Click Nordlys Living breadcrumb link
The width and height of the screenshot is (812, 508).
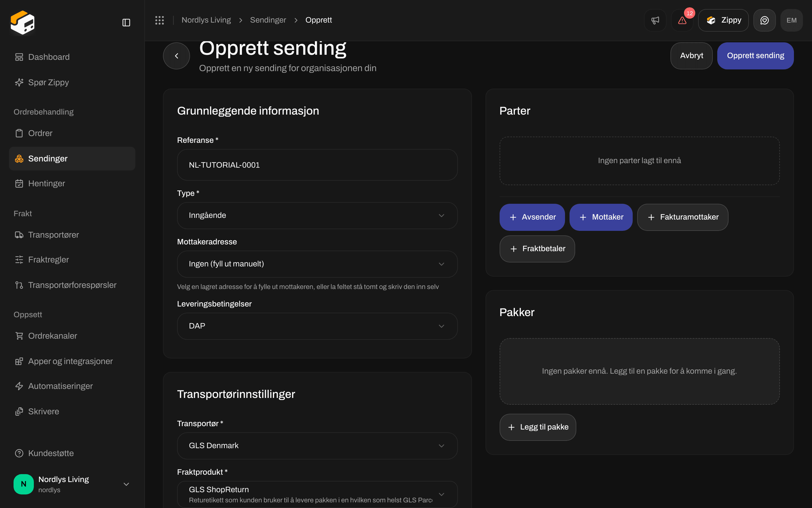pos(206,20)
